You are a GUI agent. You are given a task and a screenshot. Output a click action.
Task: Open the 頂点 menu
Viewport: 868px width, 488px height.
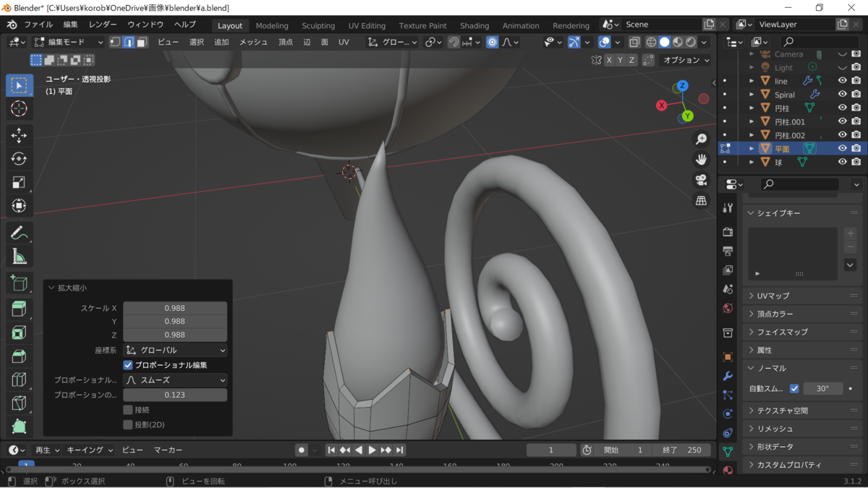286,42
